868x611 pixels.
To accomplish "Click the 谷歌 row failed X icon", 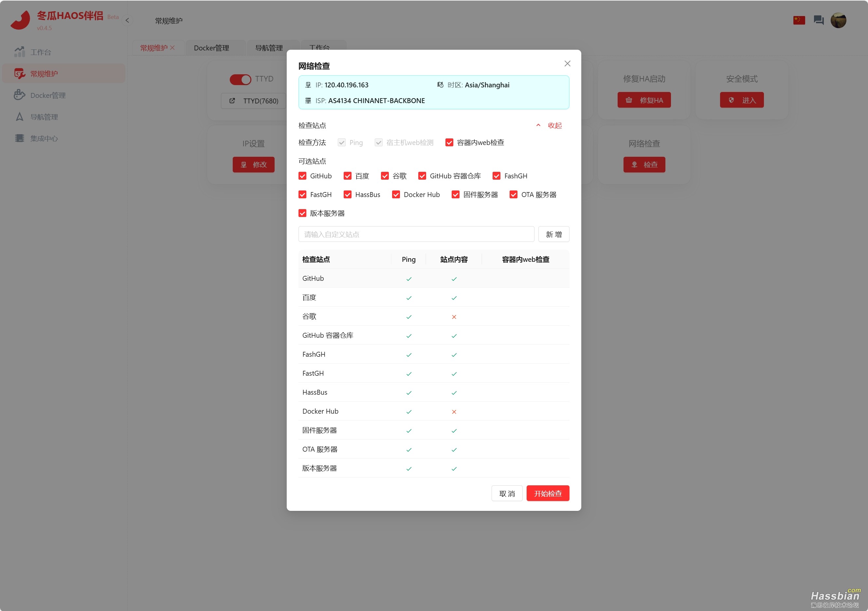I will click(454, 317).
